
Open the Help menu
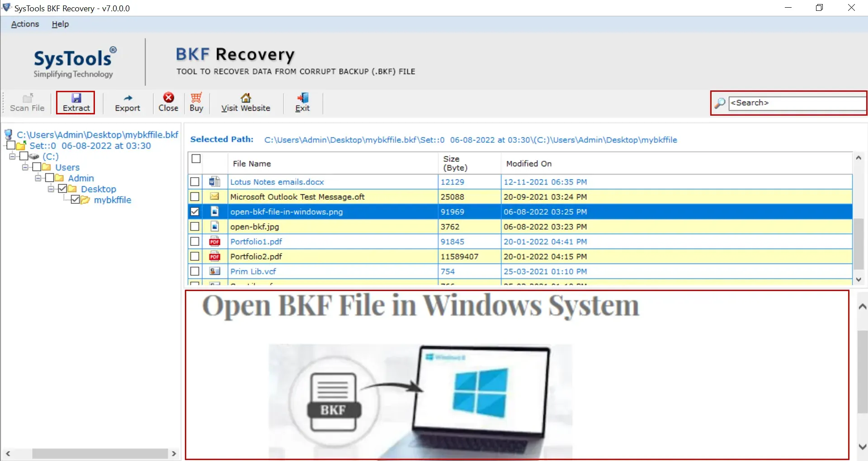(x=60, y=24)
